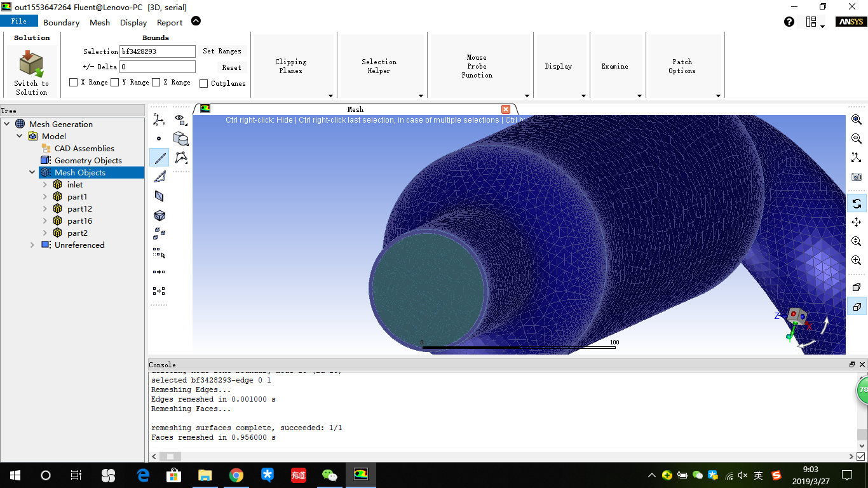
Task: Open the Boundary menu
Action: coord(61,22)
